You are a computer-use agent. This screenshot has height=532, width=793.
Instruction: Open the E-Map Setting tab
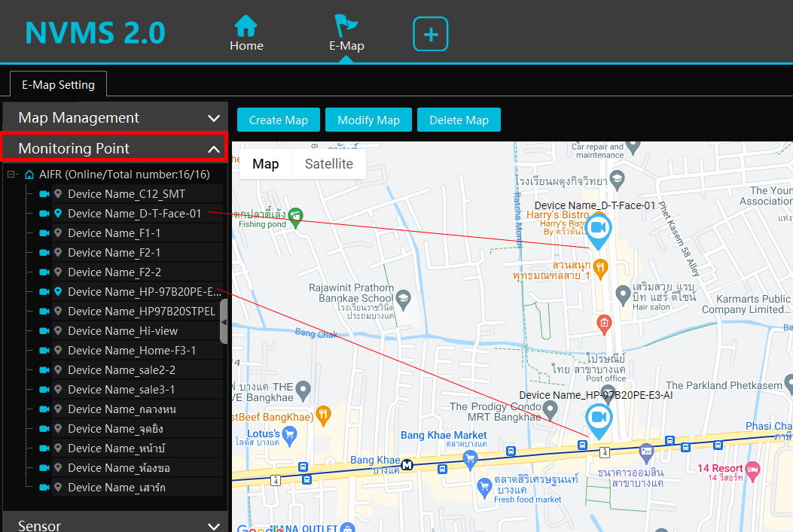tap(58, 85)
